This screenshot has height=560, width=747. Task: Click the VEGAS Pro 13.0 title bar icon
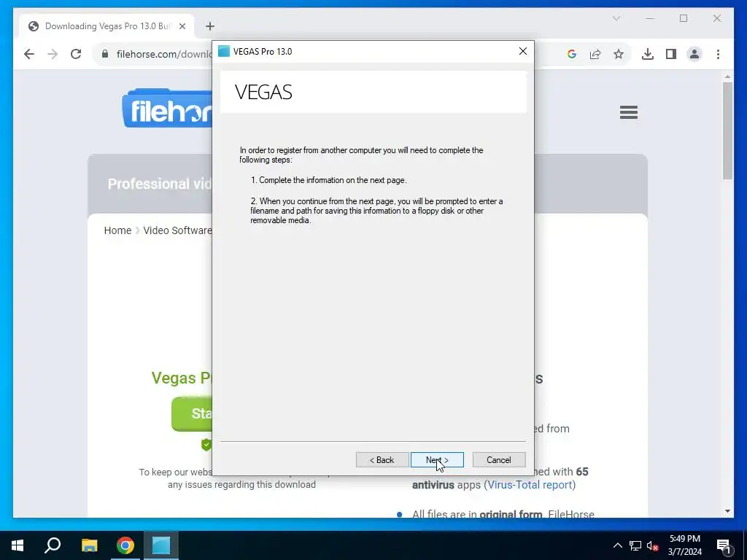tap(224, 51)
